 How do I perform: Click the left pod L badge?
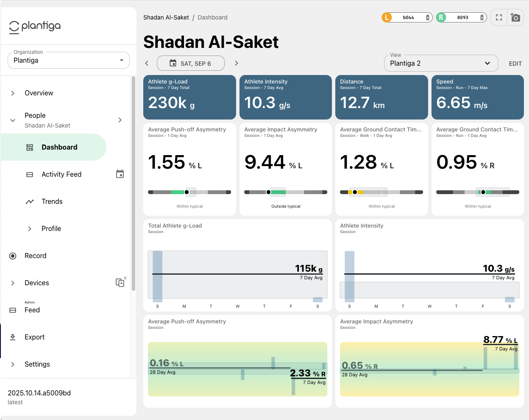(387, 17)
